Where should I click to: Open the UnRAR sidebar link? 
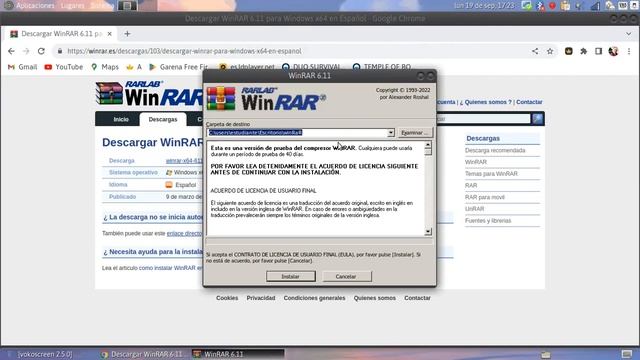475,209
